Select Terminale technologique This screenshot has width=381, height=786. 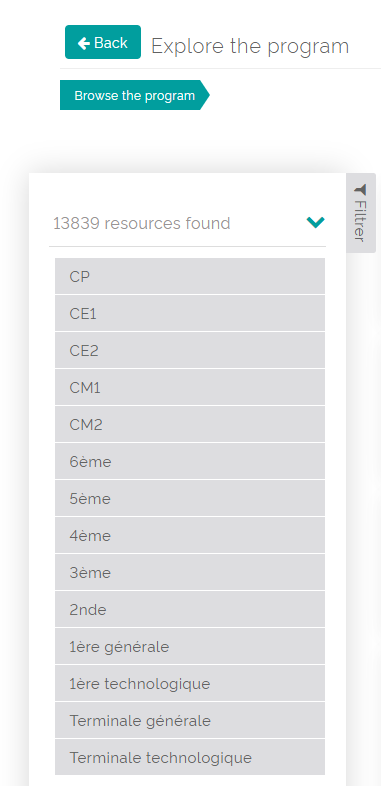coord(190,757)
